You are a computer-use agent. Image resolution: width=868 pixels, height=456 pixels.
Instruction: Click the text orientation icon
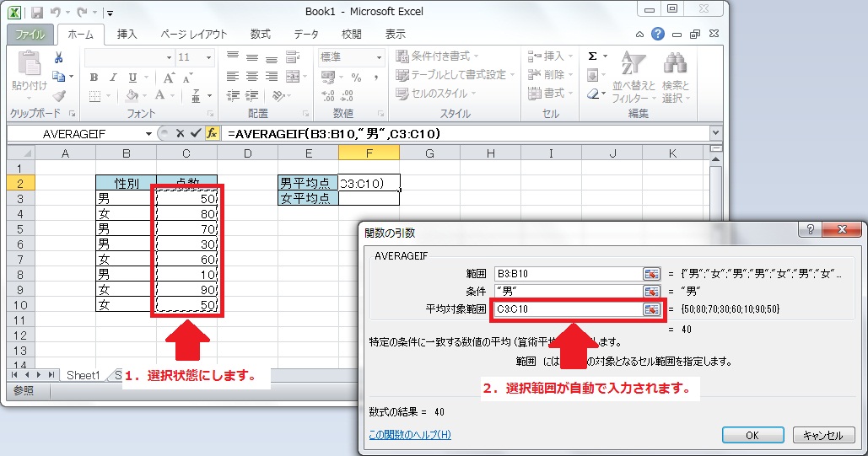coord(278,96)
